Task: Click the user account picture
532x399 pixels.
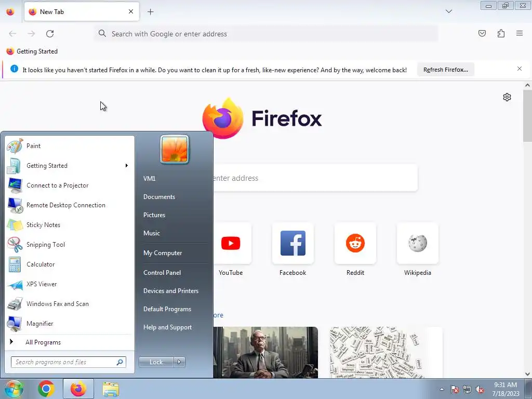Action: coord(175,149)
